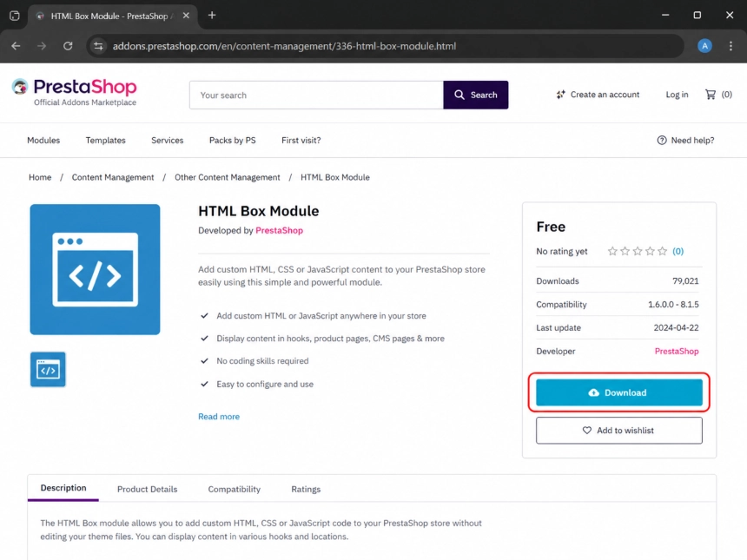The width and height of the screenshot is (747, 560).
Task: Click the PrestaShop logo
Action: tap(75, 92)
